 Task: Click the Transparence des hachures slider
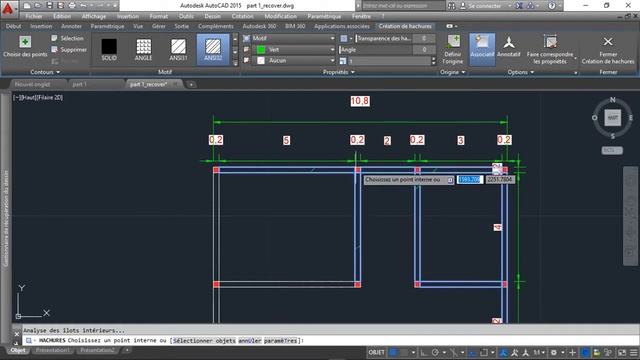[384, 38]
